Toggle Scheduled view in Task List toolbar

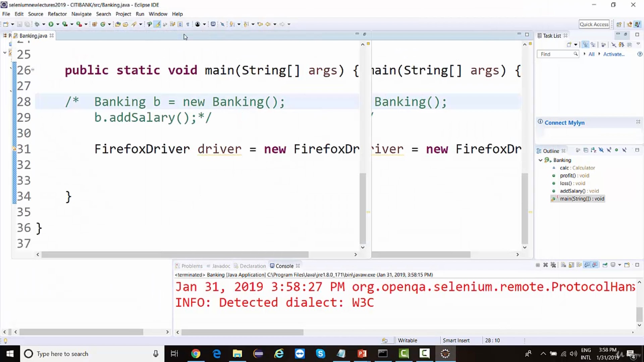point(593,45)
